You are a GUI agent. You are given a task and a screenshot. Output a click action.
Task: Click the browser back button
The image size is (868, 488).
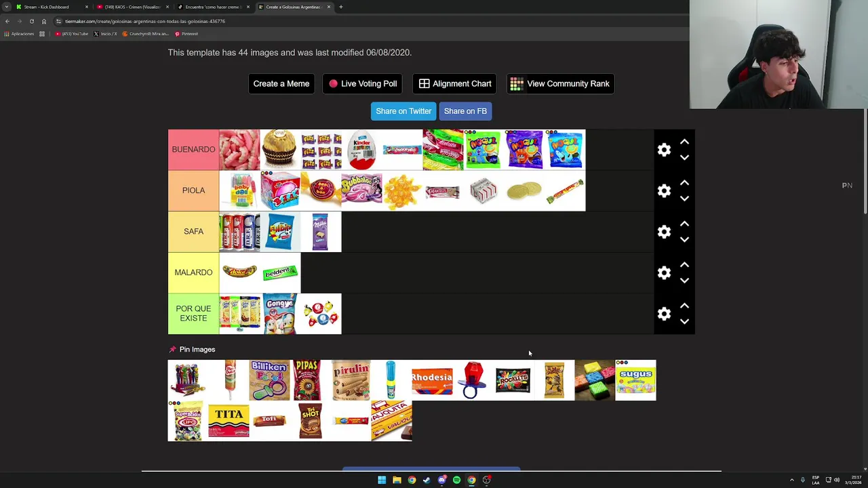click(x=7, y=21)
